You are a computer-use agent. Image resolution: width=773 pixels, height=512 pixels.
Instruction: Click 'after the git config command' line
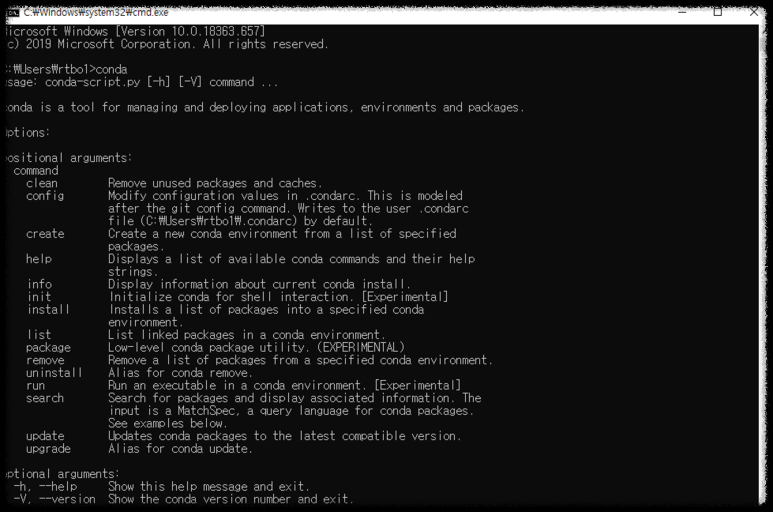click(288, 208)
